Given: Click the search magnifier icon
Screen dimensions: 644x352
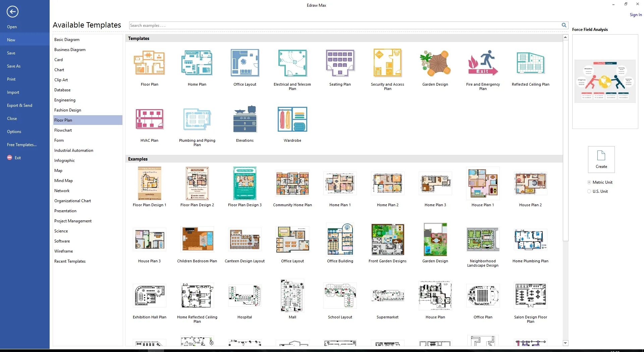Looking at the screenshot, I should [x=564, y=25].
